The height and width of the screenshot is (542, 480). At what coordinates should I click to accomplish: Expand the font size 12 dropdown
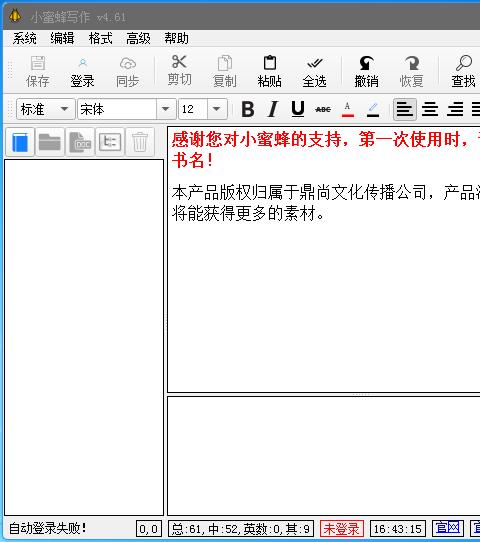tap(217, 109)
